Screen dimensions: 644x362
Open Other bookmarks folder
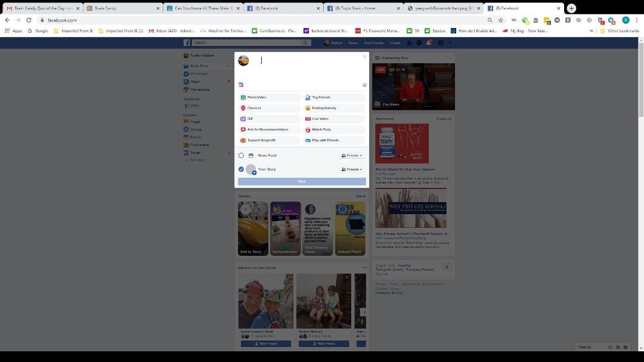[620, 31]
